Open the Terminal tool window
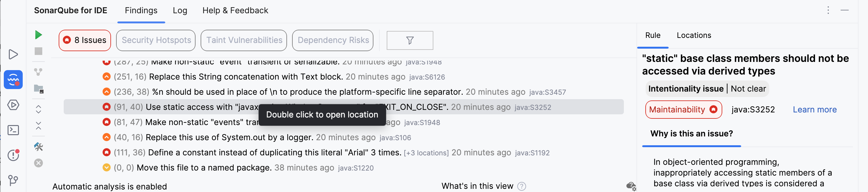868x192 pixels. pos(13,130)
